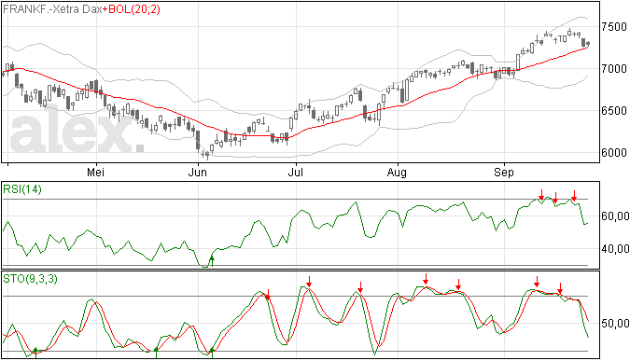Click the 40,00 RSI axis value

click(x=615, y=249)
